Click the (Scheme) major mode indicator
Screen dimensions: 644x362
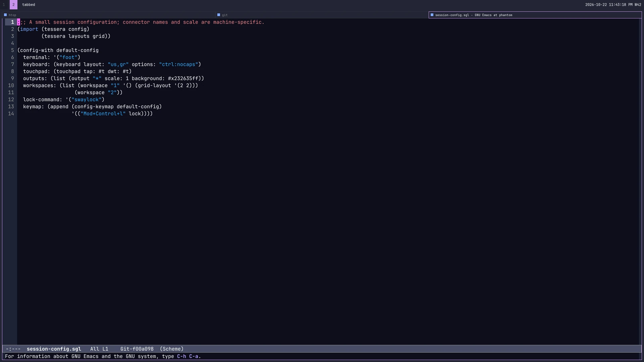pos(172,349)
